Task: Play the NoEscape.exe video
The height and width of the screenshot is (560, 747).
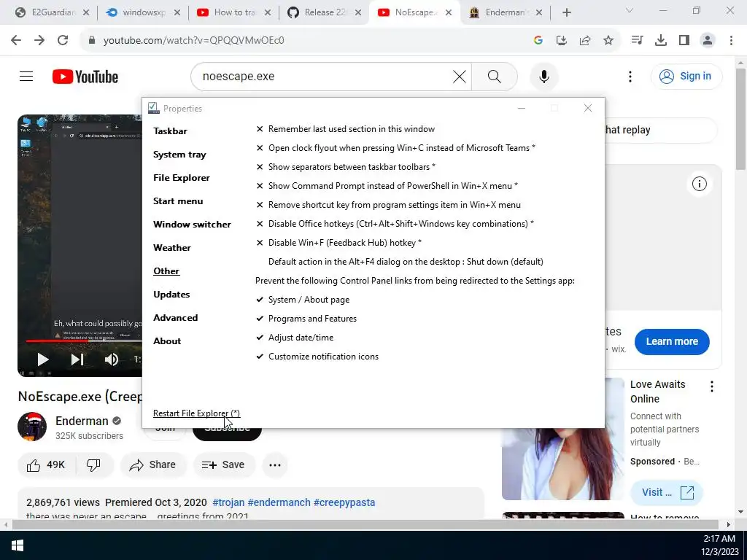Action: click(x=43, y=359)
